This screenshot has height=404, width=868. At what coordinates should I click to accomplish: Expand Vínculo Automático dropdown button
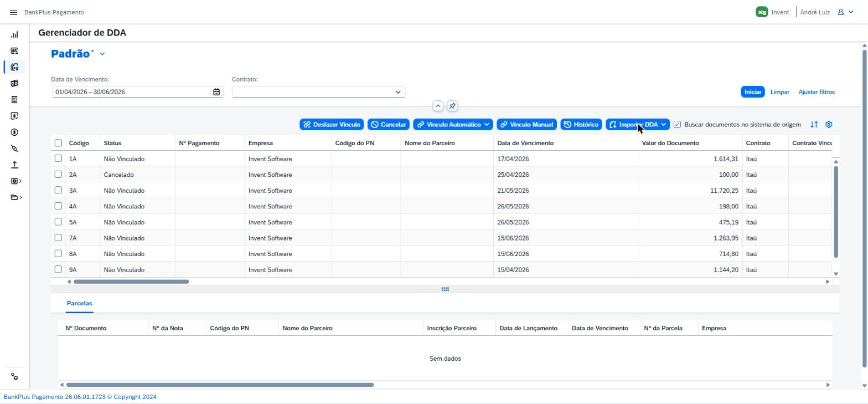[x=487, y=125]
